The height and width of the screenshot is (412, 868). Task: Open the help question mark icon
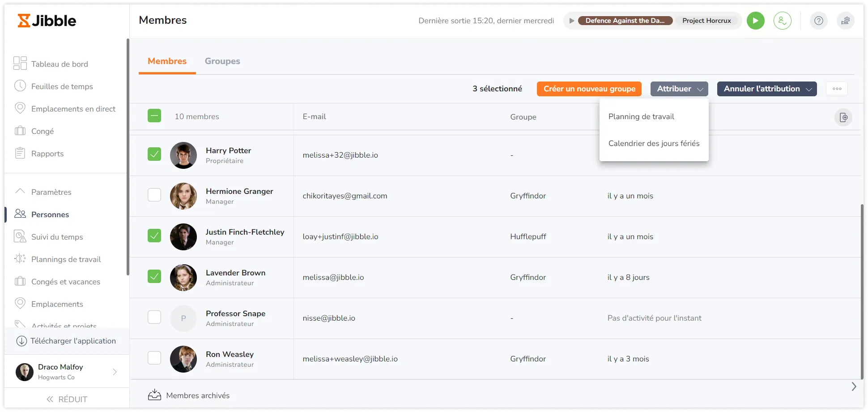pos(818,21)
